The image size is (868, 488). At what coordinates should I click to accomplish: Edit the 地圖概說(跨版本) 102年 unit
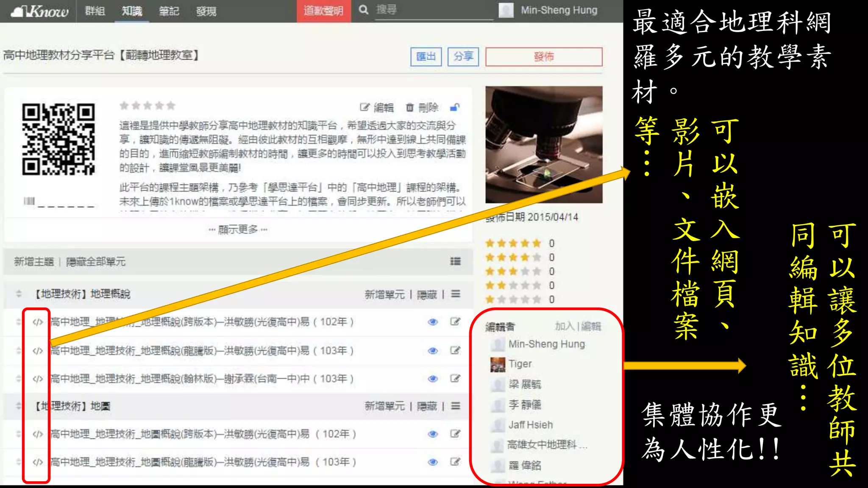coord(455,434)
